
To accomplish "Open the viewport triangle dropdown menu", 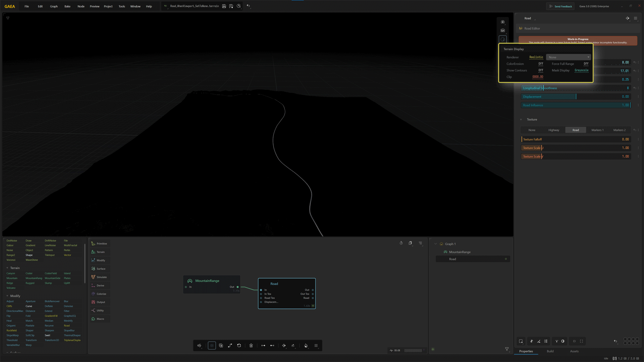I will click(8, 18).
